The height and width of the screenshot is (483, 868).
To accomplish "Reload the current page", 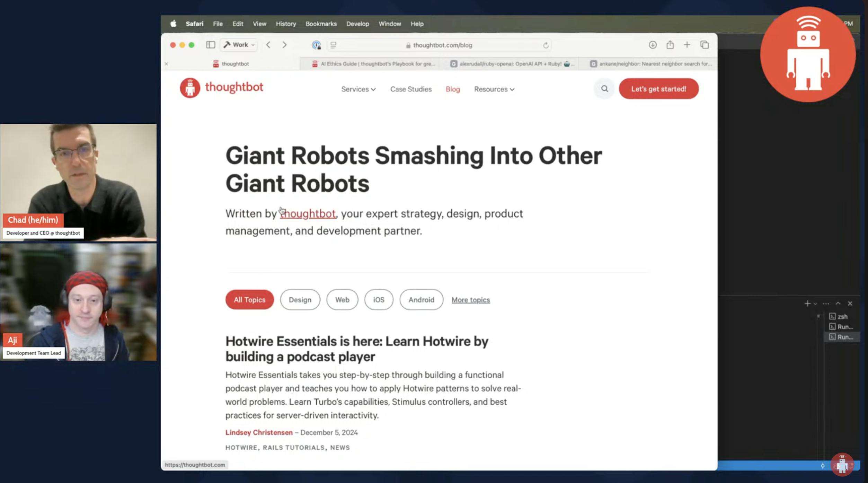I will tap(546, 45).
